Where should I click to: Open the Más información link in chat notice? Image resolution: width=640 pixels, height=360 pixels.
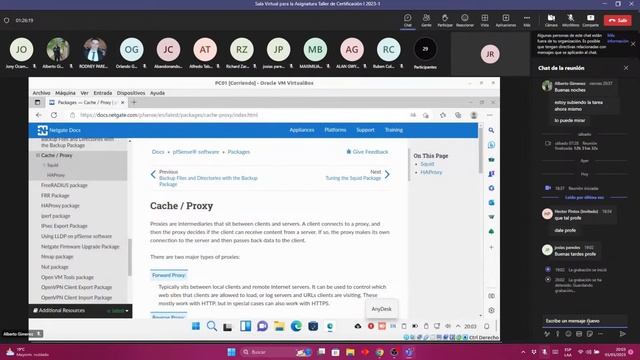pos(617,38)
